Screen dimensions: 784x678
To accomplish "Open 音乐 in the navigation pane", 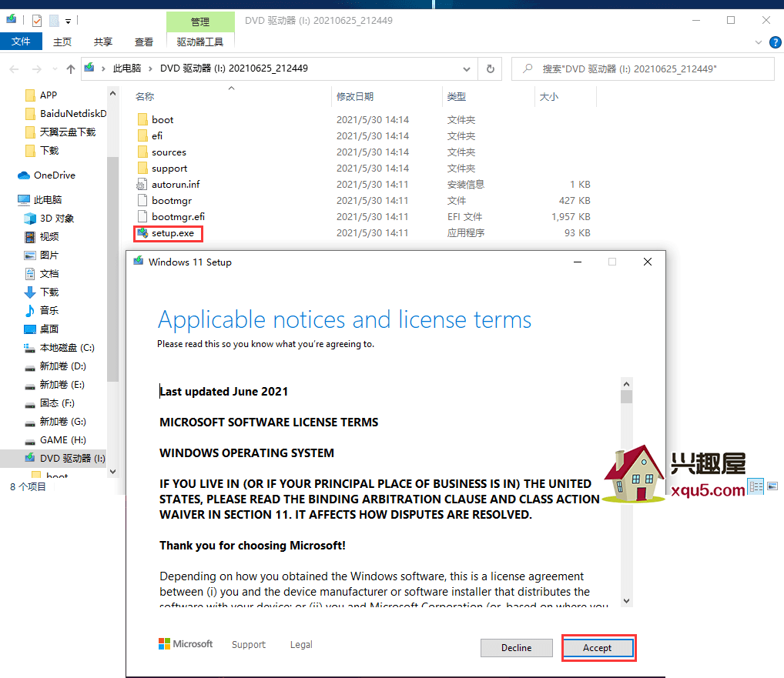I will [x=42, y=310].
